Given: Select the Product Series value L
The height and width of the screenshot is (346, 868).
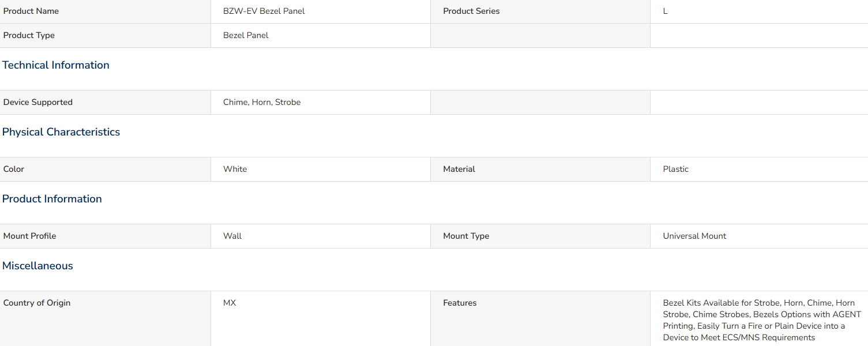Looking at the screenshot, I should (665, 11).
